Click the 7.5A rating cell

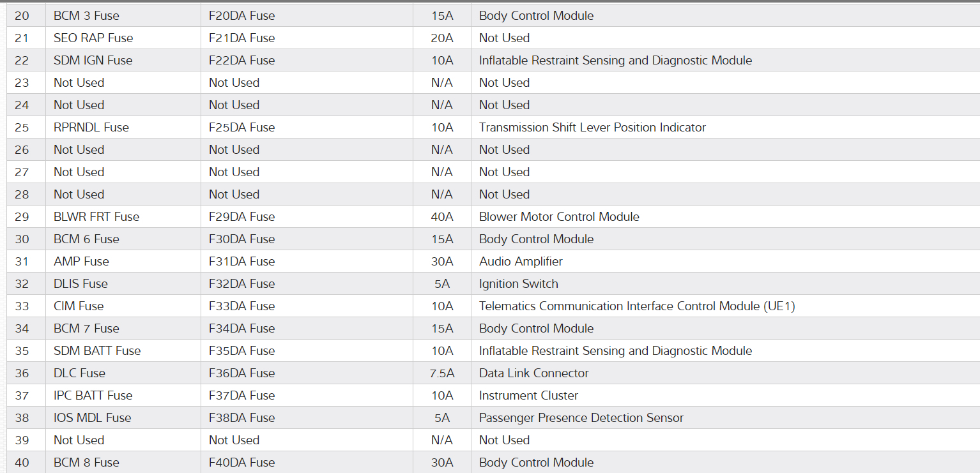[442, 373]
